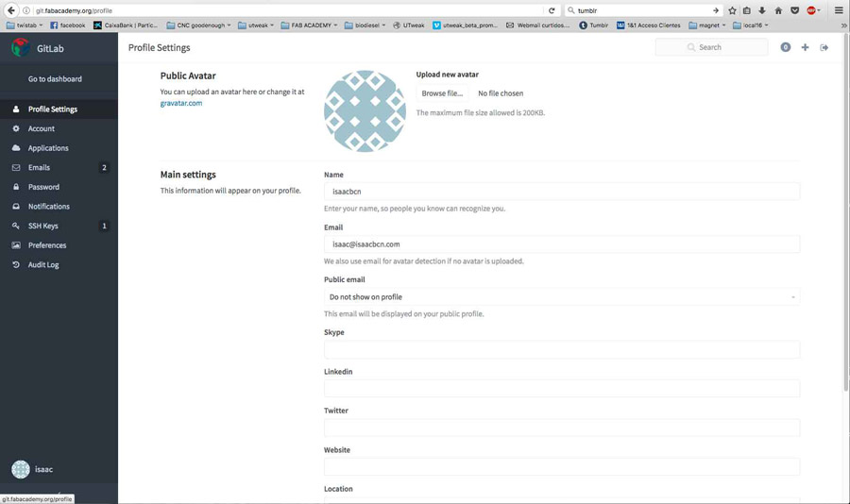
Task: Open SSH Keys in the sidebar
Action: pyautogui.click(x=43, y=226)
